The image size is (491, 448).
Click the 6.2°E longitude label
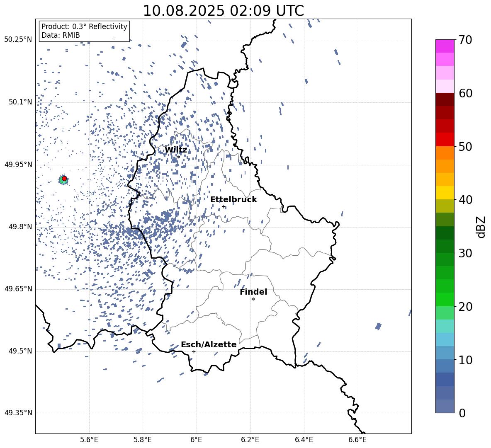(250, 440)
